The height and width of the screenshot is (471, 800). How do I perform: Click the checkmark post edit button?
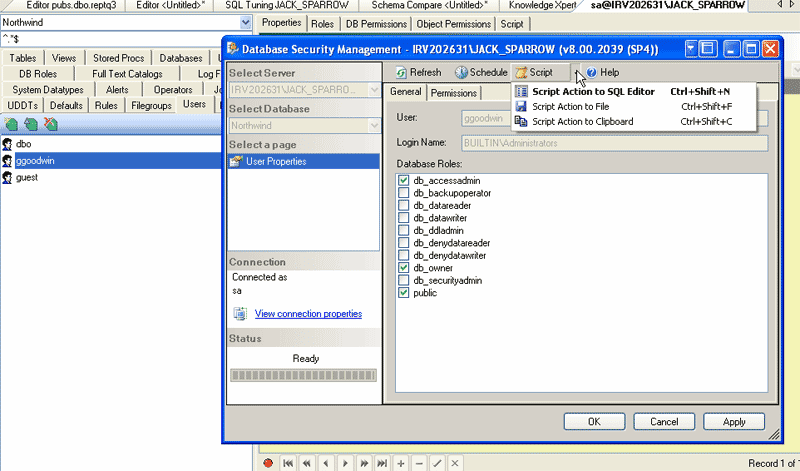click(437, 463)
